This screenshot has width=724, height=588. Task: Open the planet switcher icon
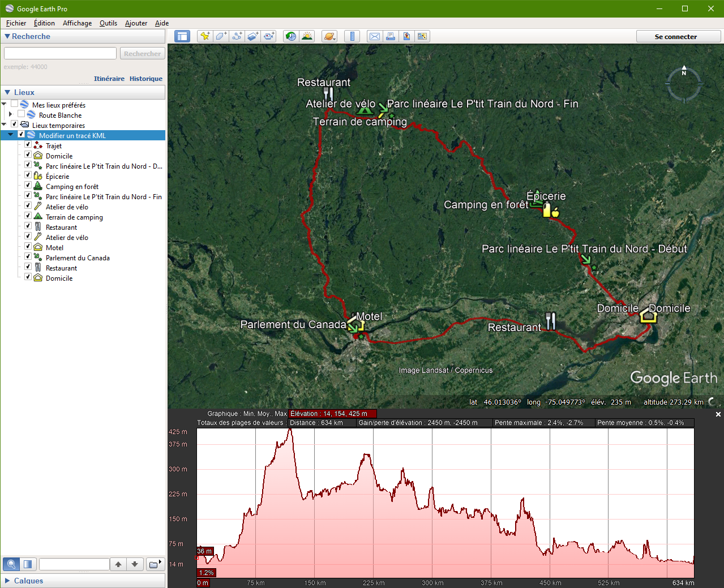click(x=329, y=36)
